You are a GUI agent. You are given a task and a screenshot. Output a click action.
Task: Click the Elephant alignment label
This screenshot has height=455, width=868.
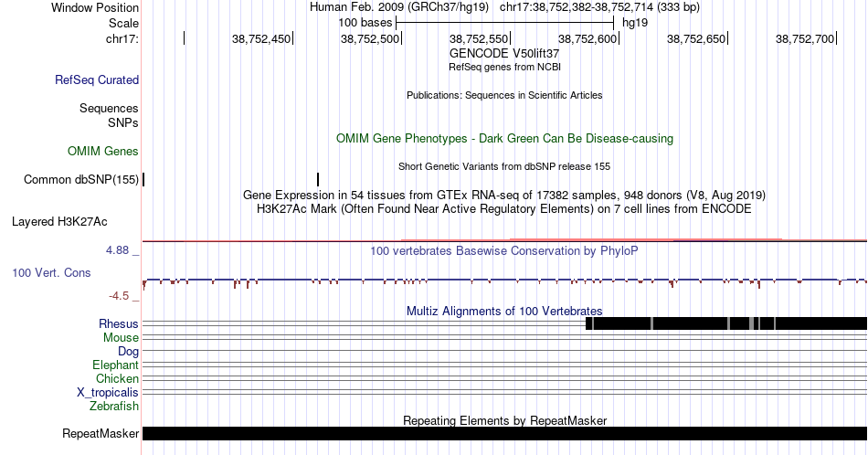tap(116, 365)
